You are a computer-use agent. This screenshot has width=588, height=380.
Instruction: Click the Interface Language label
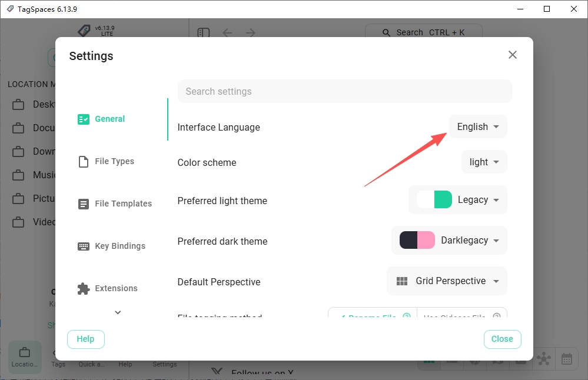coord(218,128)
